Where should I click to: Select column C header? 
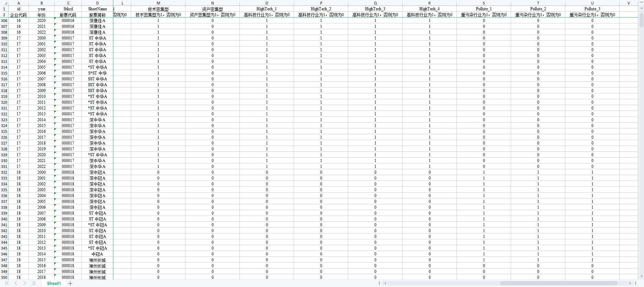point(68,3)
